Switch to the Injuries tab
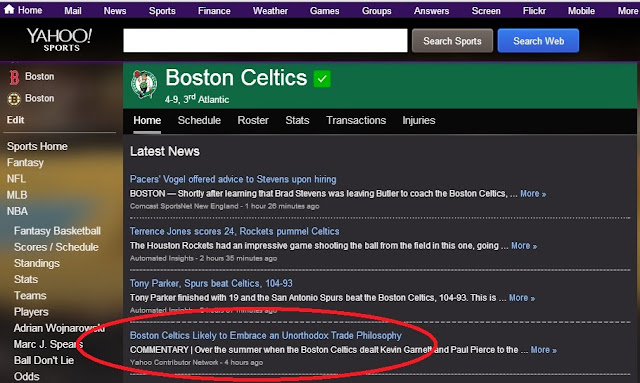Viewport: 640px width, 383px height. (x=419, y=120)
